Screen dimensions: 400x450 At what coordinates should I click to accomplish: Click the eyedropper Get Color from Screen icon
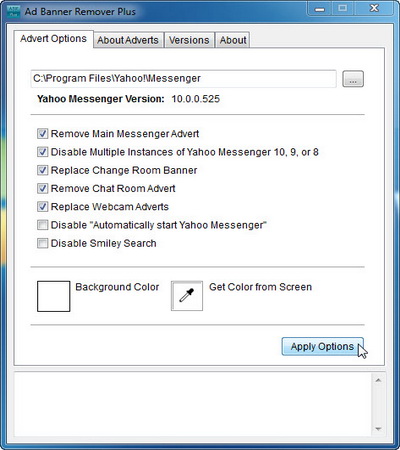187,296
